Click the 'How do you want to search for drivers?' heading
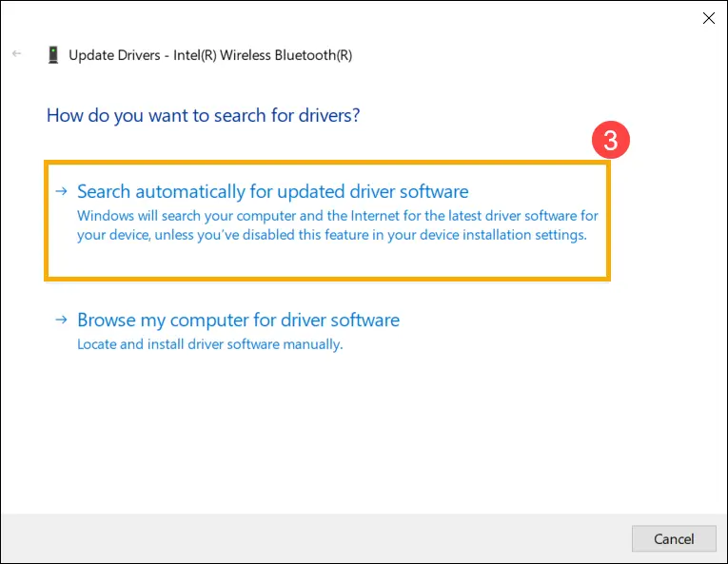The height and width of the screenshot is (564, 728). pos(203,116)
